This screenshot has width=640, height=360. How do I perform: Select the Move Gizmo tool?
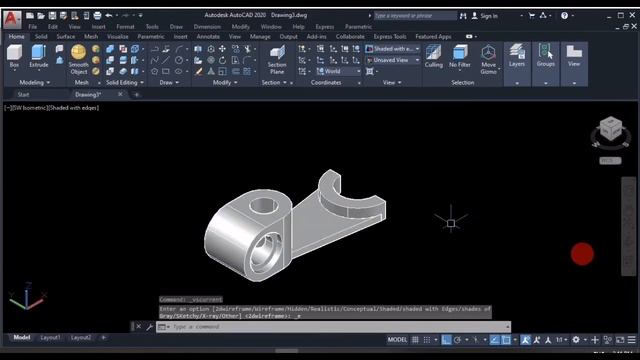pyautogui.click(x=488, y=60)
